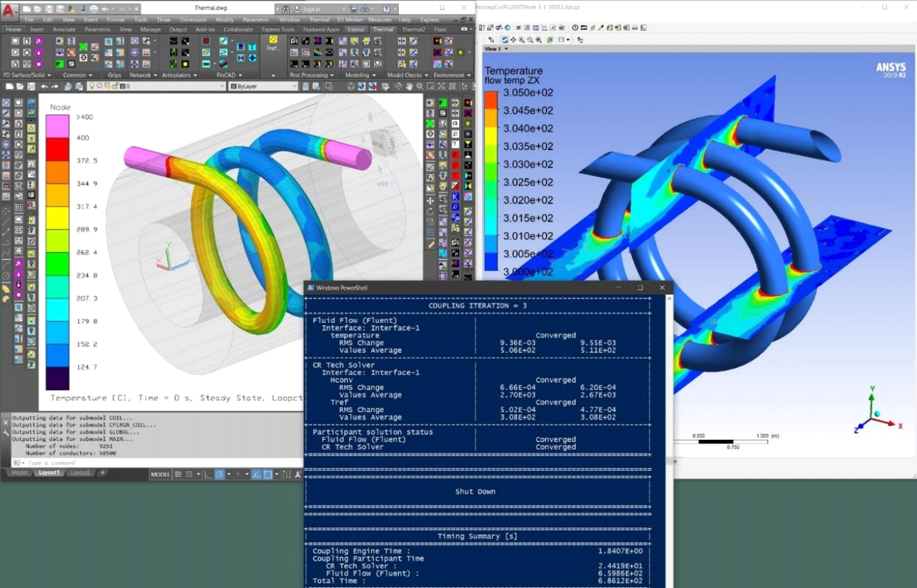Click the Save floppy icon below the ribbon
This screenshot has height=588, width=917.
tap(31, 86)
